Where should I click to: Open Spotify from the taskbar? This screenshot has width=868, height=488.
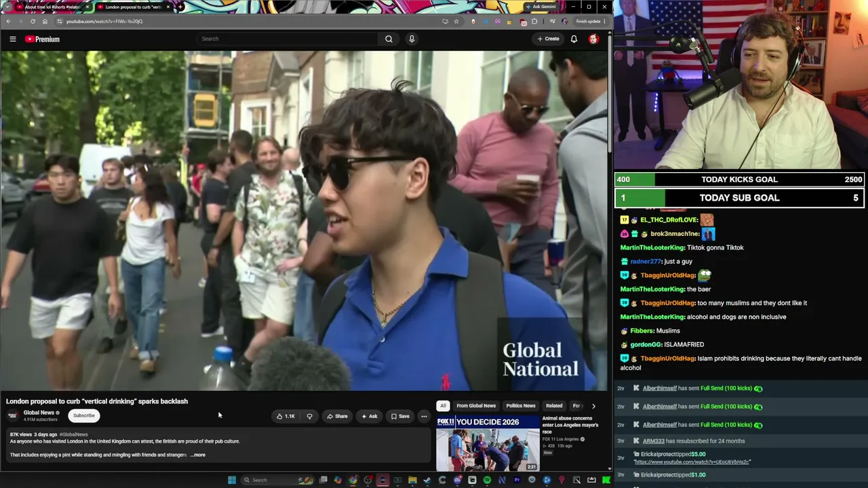(x=487, y=480)
